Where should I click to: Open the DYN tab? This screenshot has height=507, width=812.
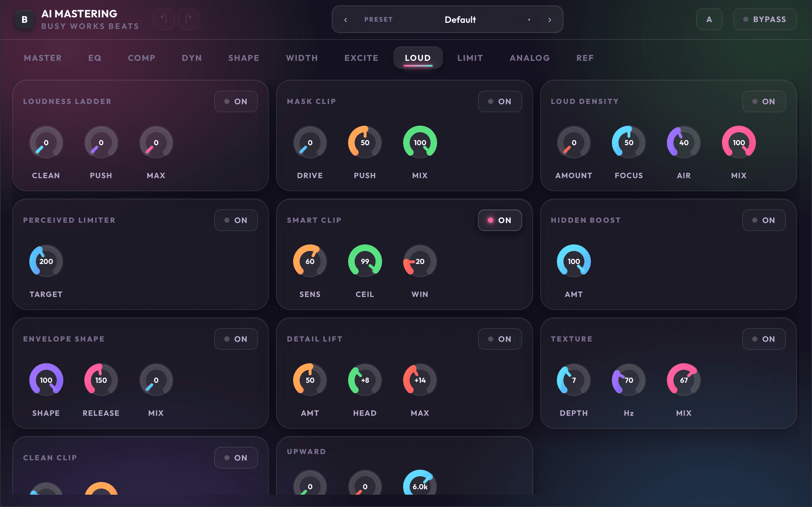pos(192,58)
